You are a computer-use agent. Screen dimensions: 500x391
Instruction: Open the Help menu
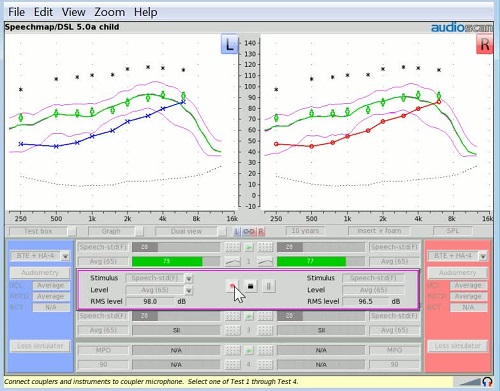tap(145, 12)
